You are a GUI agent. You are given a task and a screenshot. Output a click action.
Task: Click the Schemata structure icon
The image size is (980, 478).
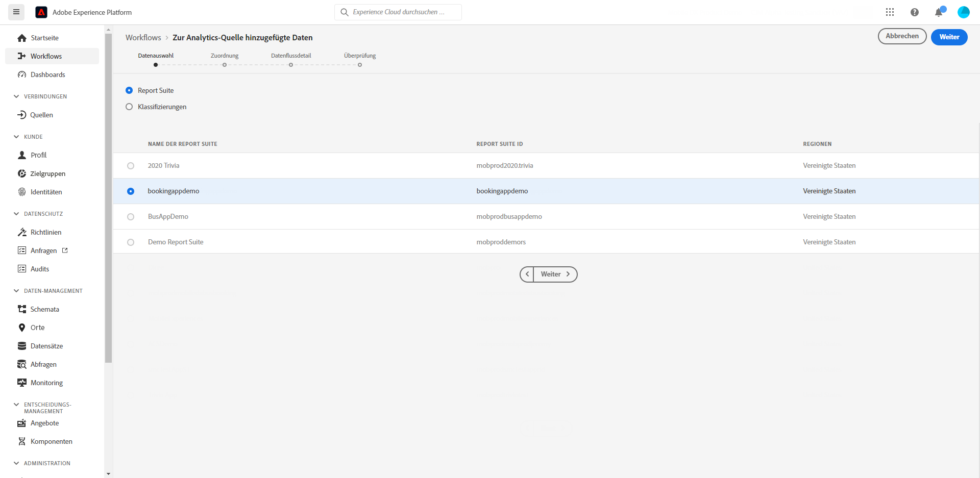[x=22, y=309]
